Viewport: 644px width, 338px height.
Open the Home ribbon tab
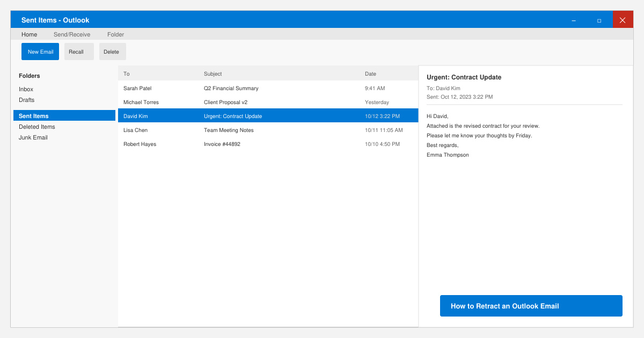(30, 34)
